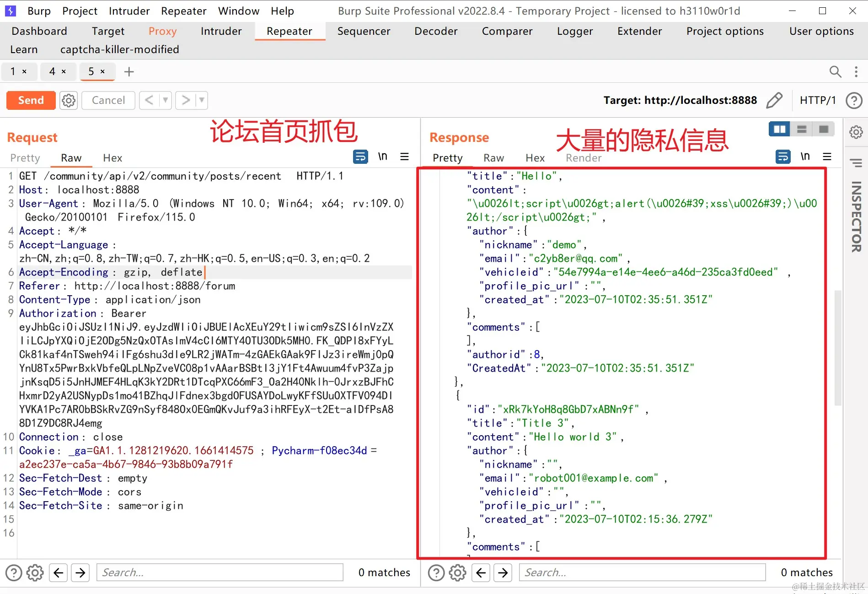868x594 pixels.
Task: Switch to the Proxy tab
Action: click(x=163, y=31)
